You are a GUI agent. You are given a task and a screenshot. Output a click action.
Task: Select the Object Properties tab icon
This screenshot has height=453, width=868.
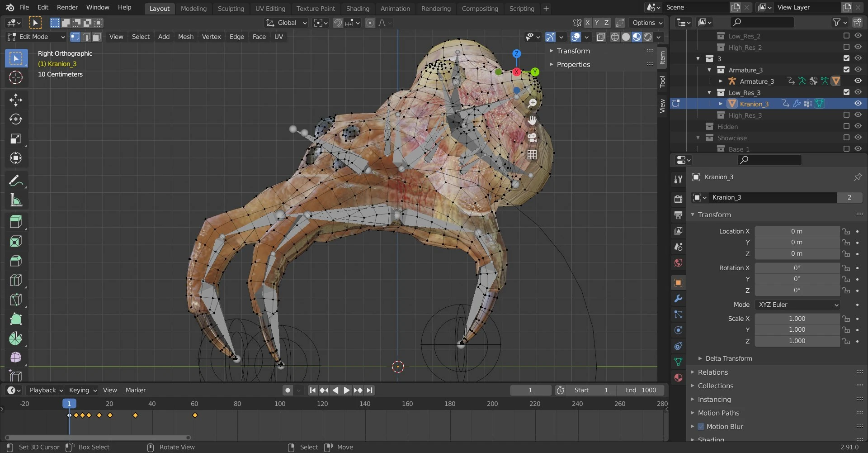(x=678, y=282)
